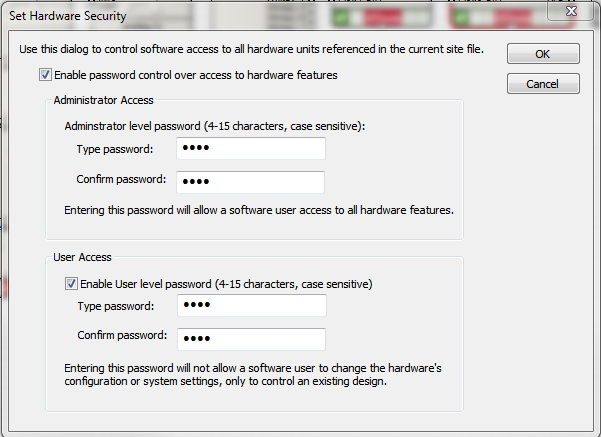The image size is (601, 437).
Task: Confirm settings with the OK button
Action: 543,54
